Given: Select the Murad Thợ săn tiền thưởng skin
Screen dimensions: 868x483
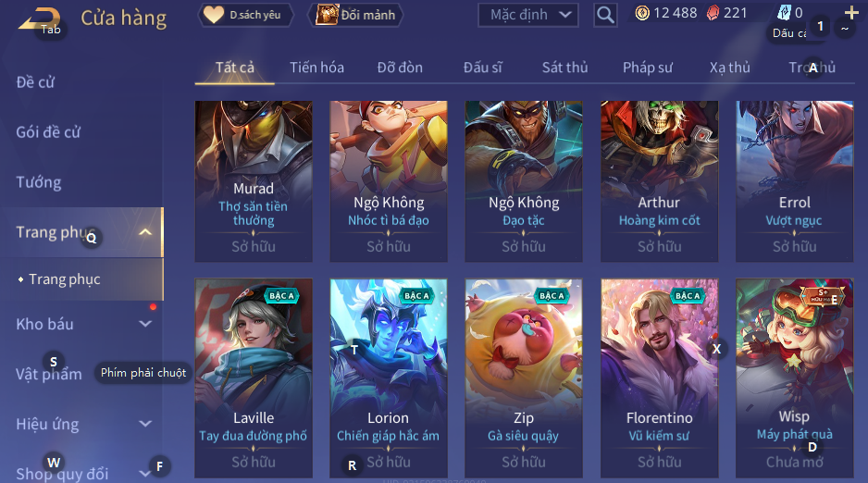Looking at the screenshot, I should [x=254, y=181].
